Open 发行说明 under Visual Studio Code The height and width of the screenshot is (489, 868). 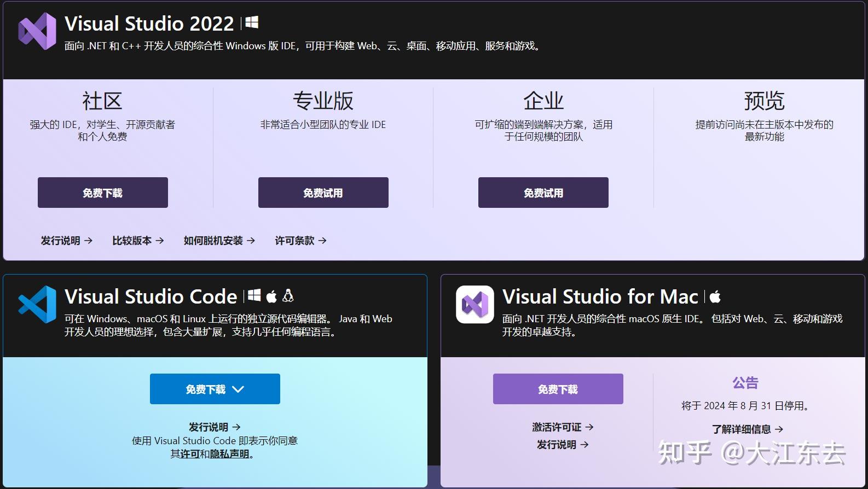215,427
